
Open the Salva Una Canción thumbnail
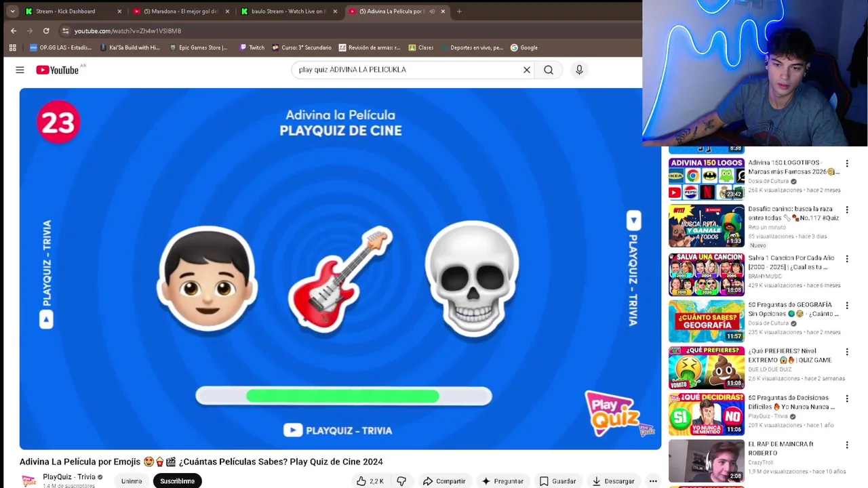pos(707,274)
